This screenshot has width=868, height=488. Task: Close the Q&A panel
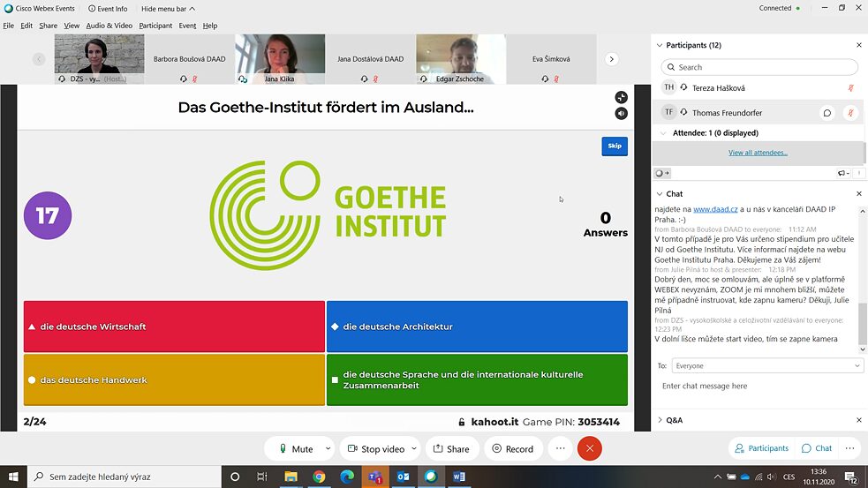858,420
